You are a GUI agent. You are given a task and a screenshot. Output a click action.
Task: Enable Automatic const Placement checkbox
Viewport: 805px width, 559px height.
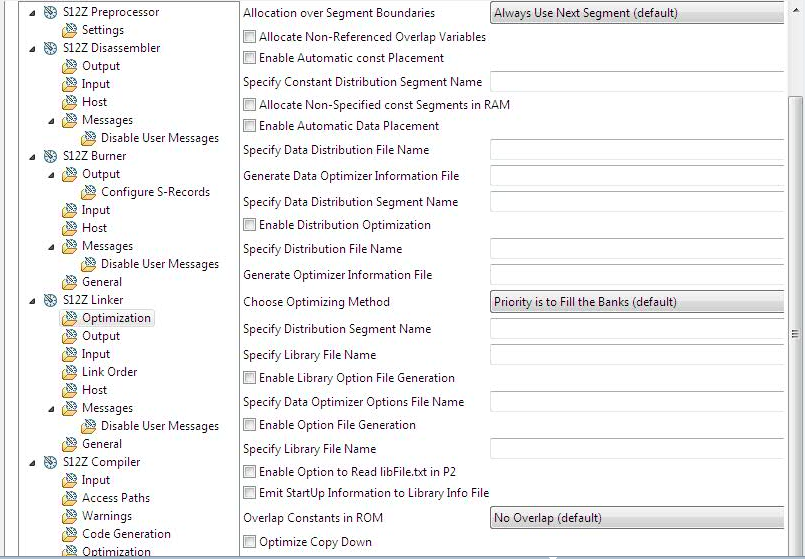click(250, 58)
